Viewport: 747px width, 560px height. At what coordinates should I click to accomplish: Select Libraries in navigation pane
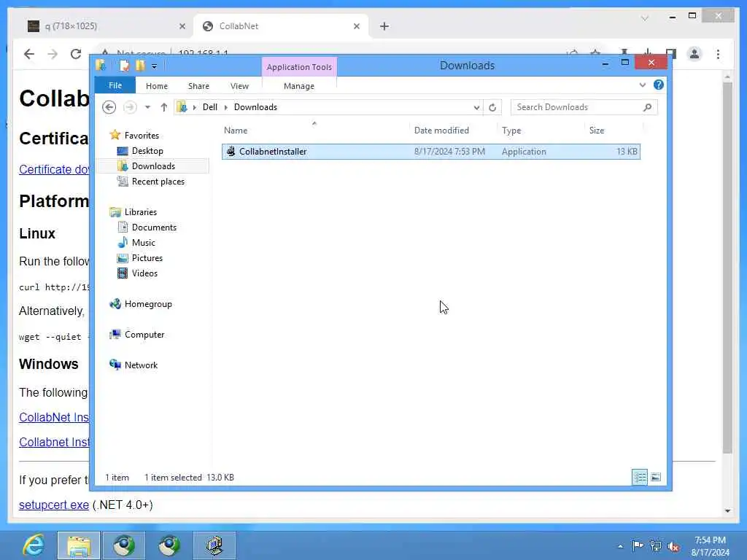tap(141, 212)
